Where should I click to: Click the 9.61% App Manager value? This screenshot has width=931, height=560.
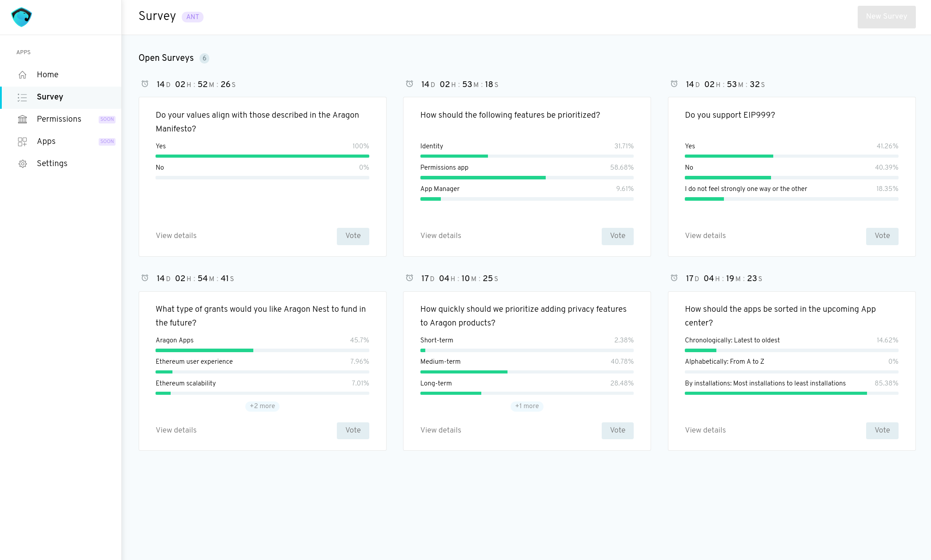[625, 189]
